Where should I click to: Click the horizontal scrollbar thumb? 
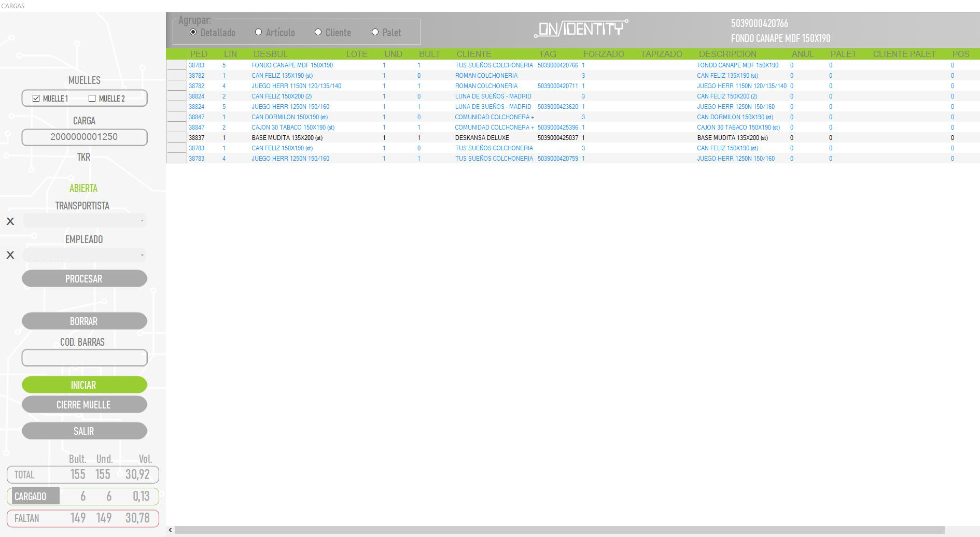(x=559, y=530)
